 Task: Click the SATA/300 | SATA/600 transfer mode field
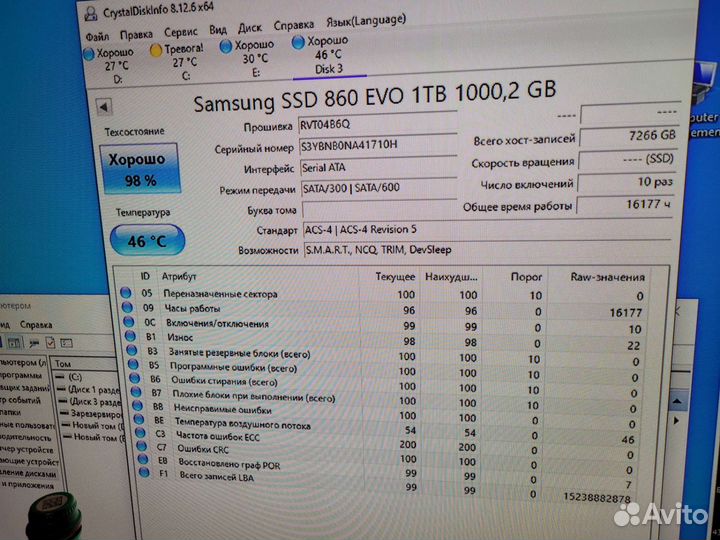pyautogui.click(x=379, y=188)
